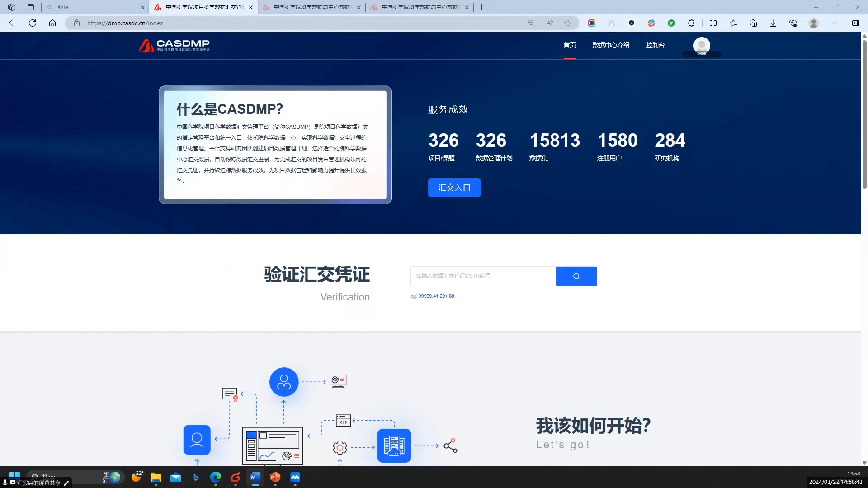Open the Favorites list icon
868x488 pixels.
(x=733, y=23)
